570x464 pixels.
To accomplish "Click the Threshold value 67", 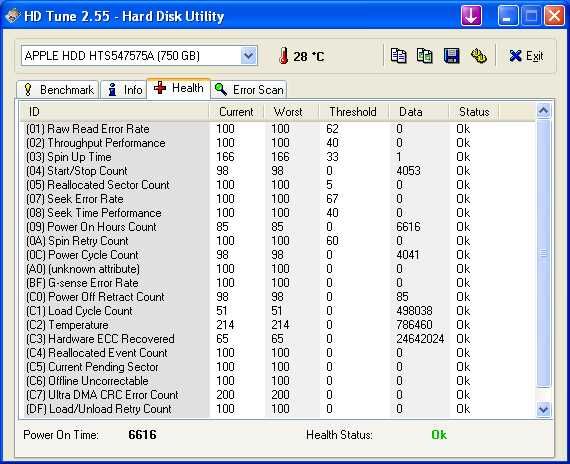I will coord(333,199).
